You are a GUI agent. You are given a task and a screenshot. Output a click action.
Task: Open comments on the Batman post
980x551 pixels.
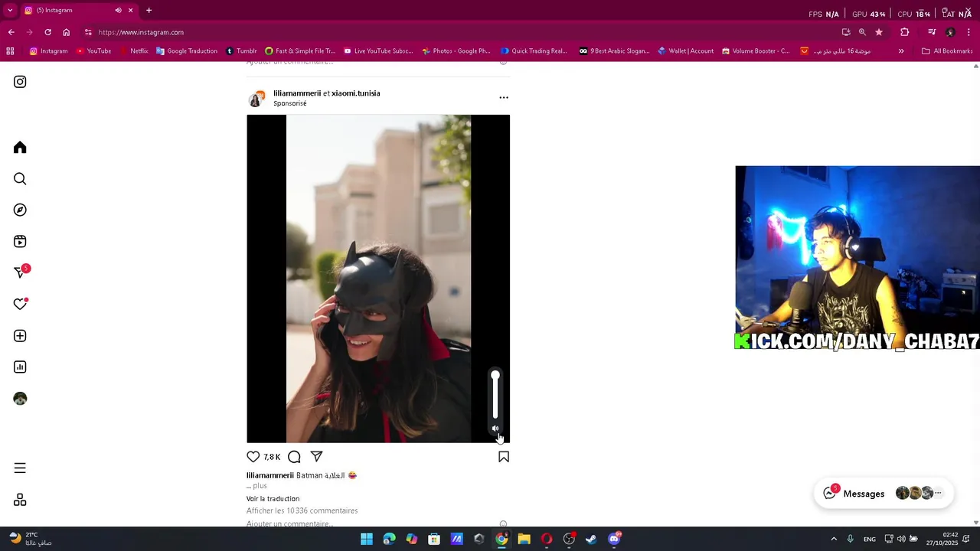tap(294, 457)
